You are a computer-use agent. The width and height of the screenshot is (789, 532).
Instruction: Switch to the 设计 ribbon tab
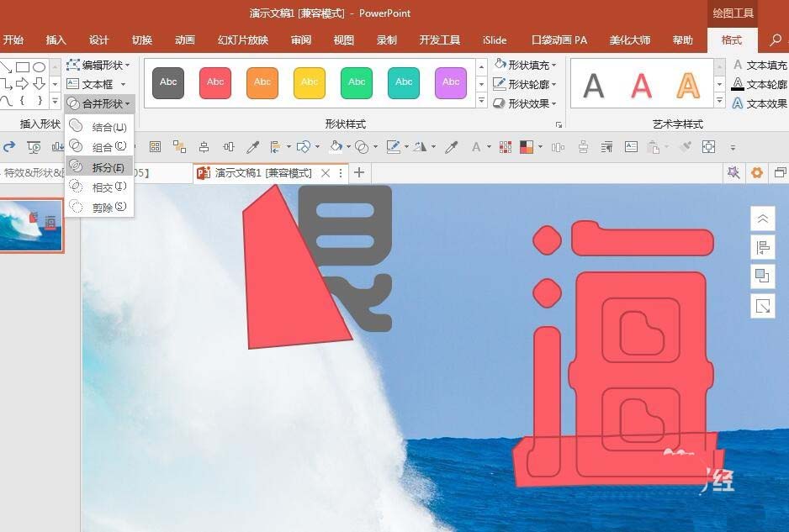(x=98, y=40)
